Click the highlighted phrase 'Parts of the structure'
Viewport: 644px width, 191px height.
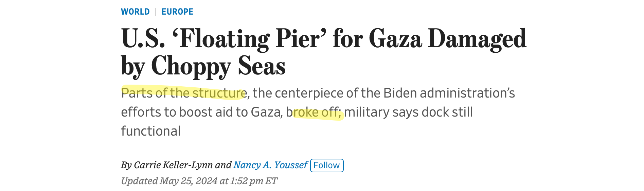pos(183,93)
